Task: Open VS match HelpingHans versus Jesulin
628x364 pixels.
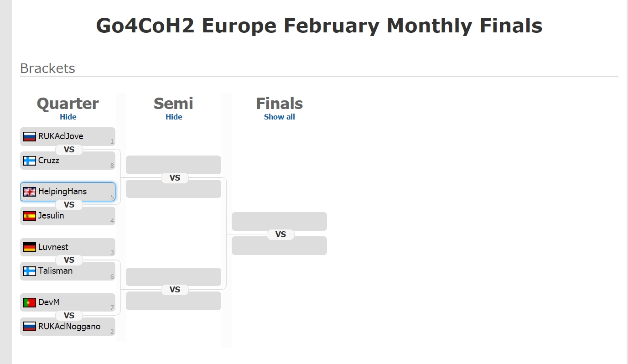Action: pos(69,205)
